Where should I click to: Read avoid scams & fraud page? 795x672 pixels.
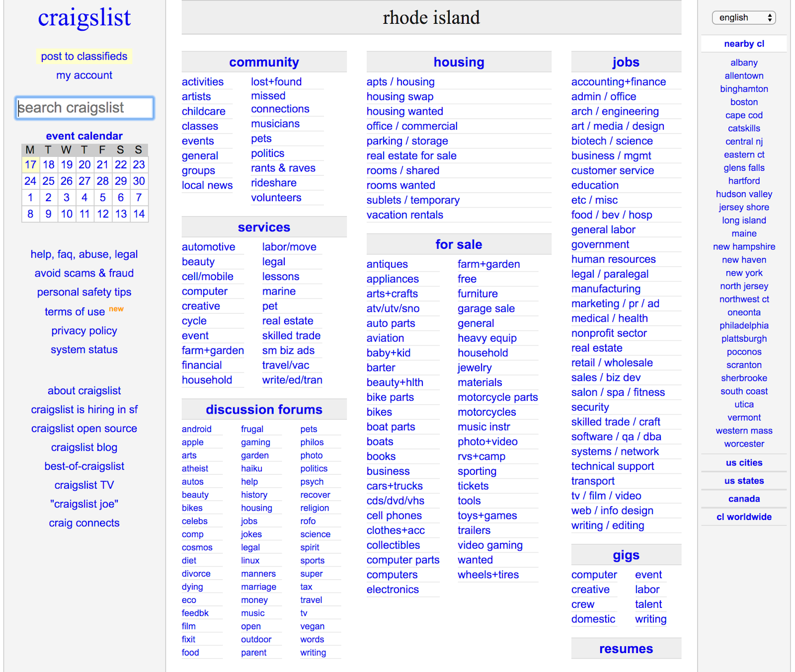[84, 273]
